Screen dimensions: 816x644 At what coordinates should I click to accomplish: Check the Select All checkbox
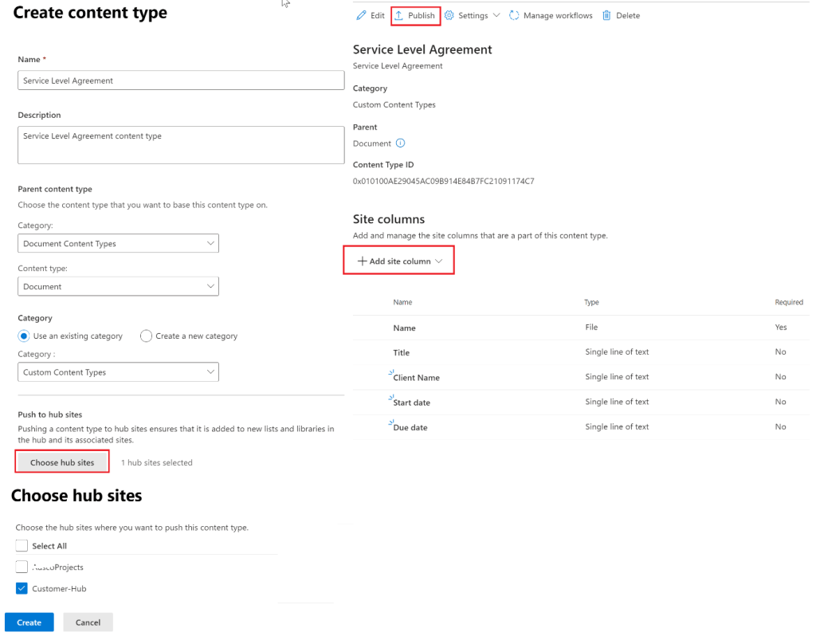point(22,546)
